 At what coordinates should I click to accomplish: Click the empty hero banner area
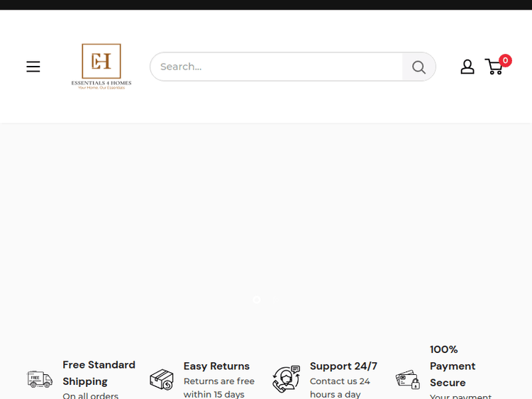tap(266, 213)
